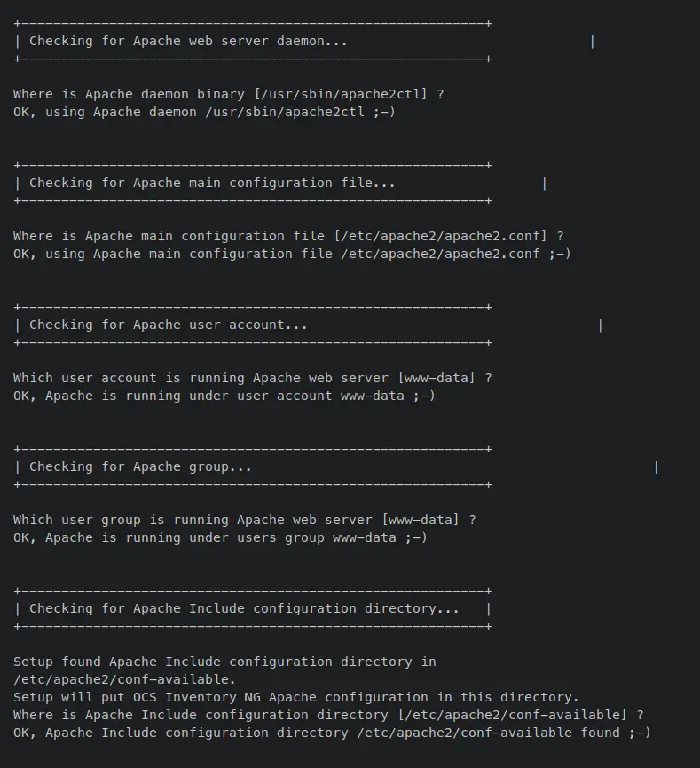Click the 'Checking for Apache main configuration file...' header

212,184
